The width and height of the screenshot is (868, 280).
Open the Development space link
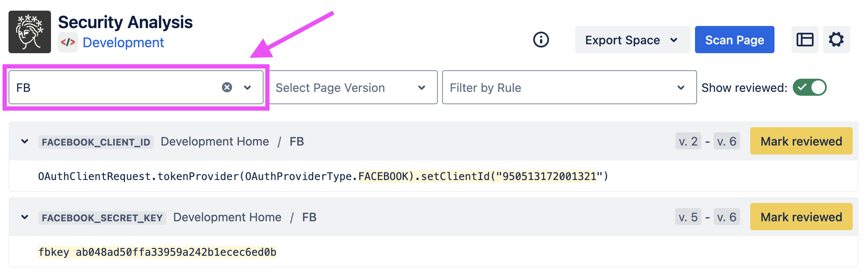click(123, 43)
